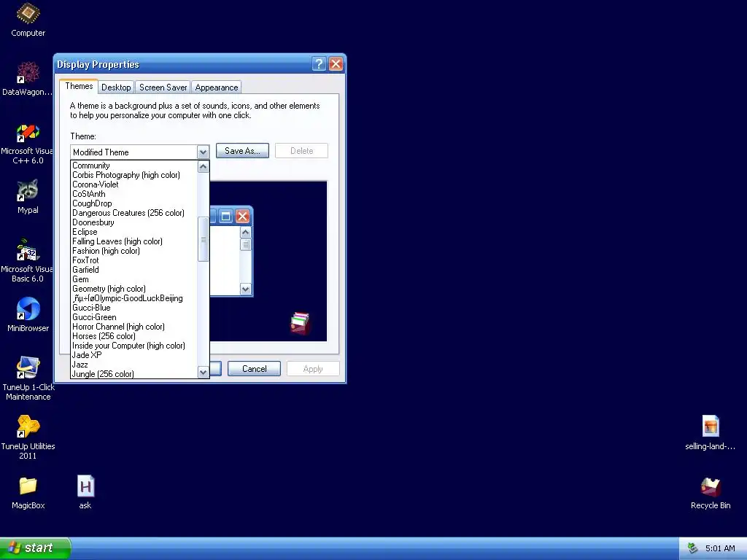Select the selling-land file icon
The width and height of the screenshot is (747, 560).
(710, 432)
